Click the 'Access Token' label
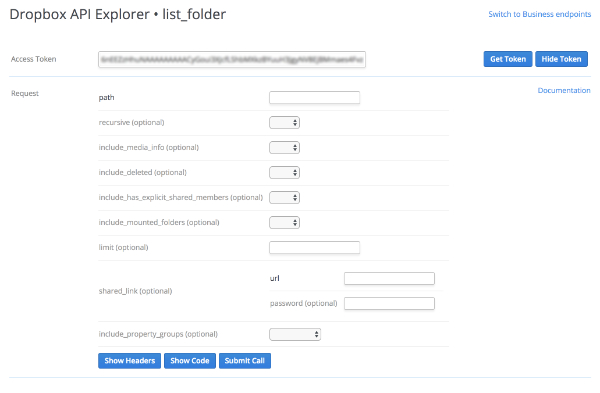The height and width of the screenshot is (393, 600). [34, 59]
